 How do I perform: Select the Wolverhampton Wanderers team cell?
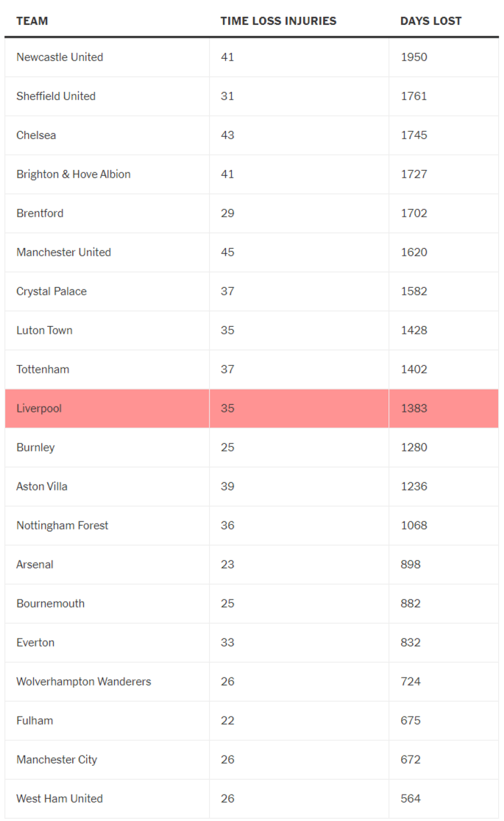click(x=84, y=682)
